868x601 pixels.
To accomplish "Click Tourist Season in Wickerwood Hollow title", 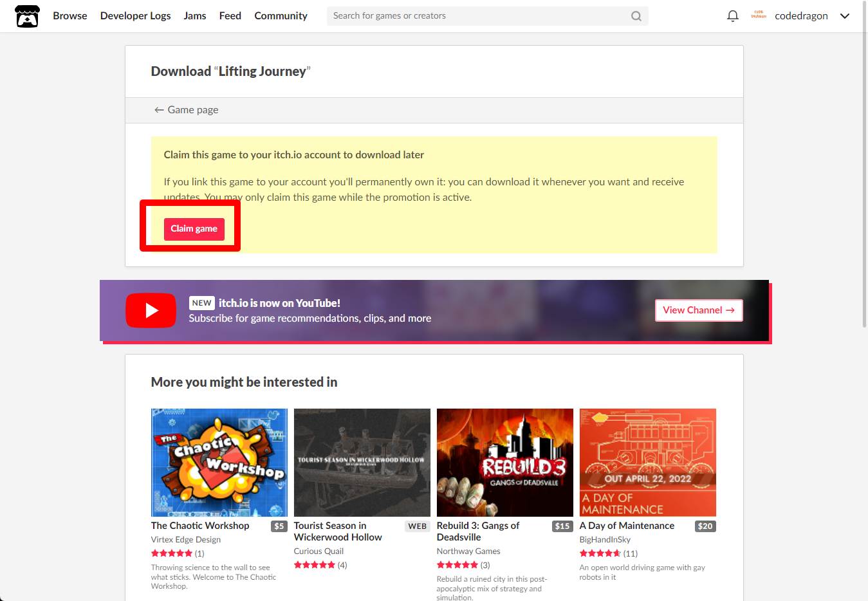I will (x=338, y=532).
